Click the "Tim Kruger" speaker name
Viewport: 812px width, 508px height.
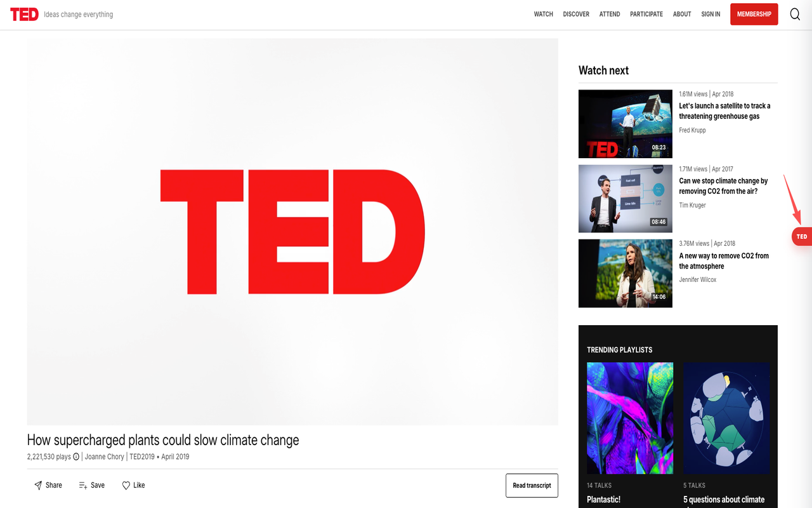(x=692, y=205)
